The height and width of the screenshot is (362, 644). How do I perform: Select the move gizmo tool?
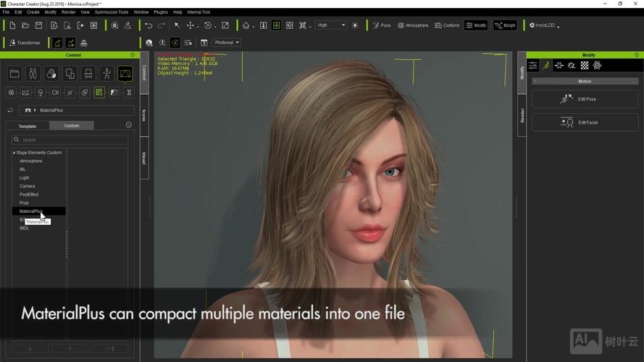(x=191, y=25)
